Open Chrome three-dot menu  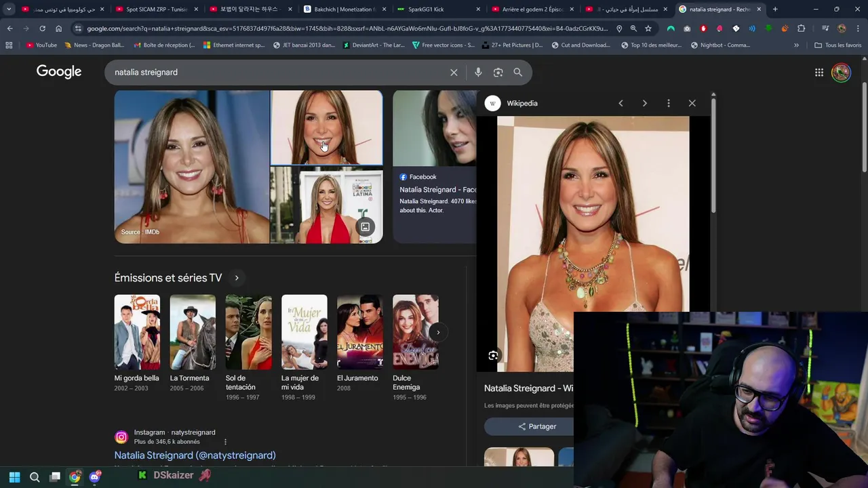(858, 28)
